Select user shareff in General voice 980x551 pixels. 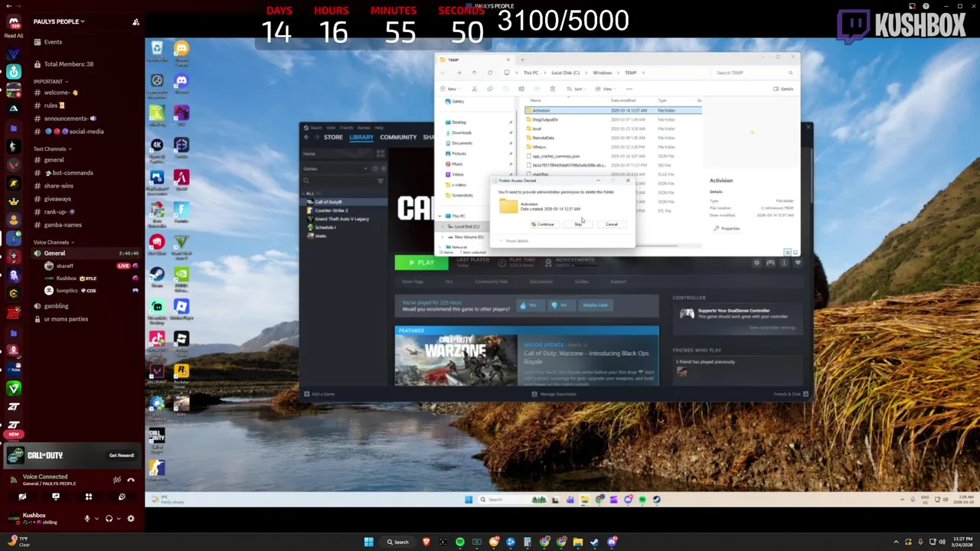[64, 266]
